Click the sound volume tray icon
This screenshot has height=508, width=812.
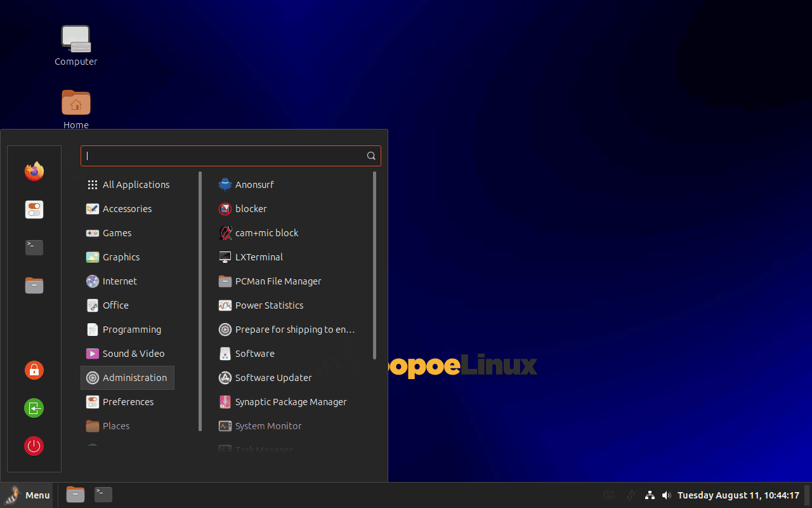[666, 495]
